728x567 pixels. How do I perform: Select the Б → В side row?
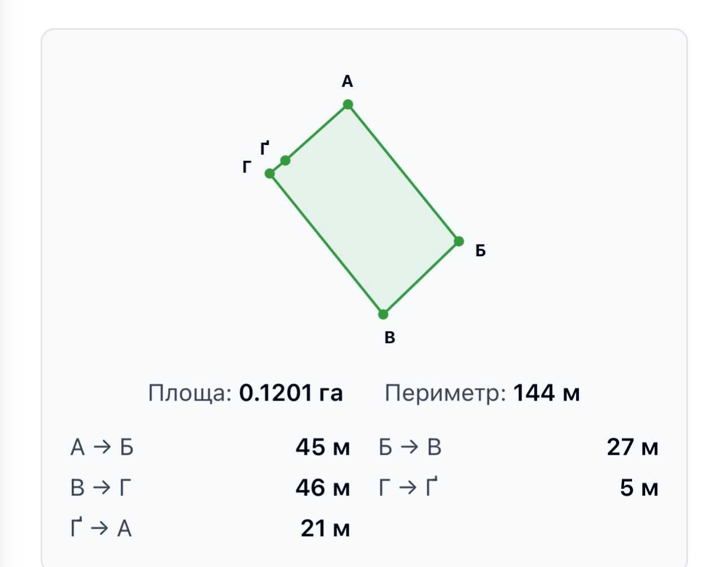(x=518, y=447)
